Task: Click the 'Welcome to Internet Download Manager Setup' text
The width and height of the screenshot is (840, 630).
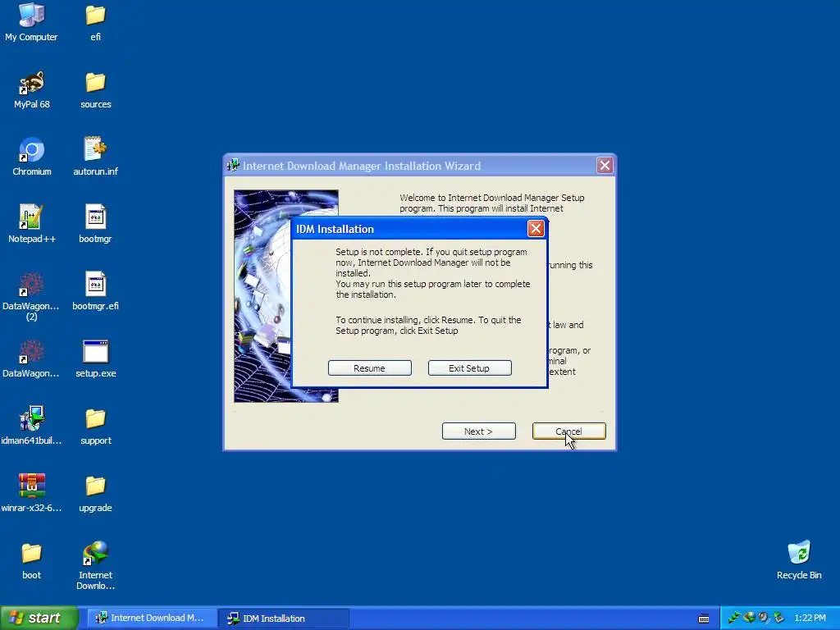Action: [492, 198]
